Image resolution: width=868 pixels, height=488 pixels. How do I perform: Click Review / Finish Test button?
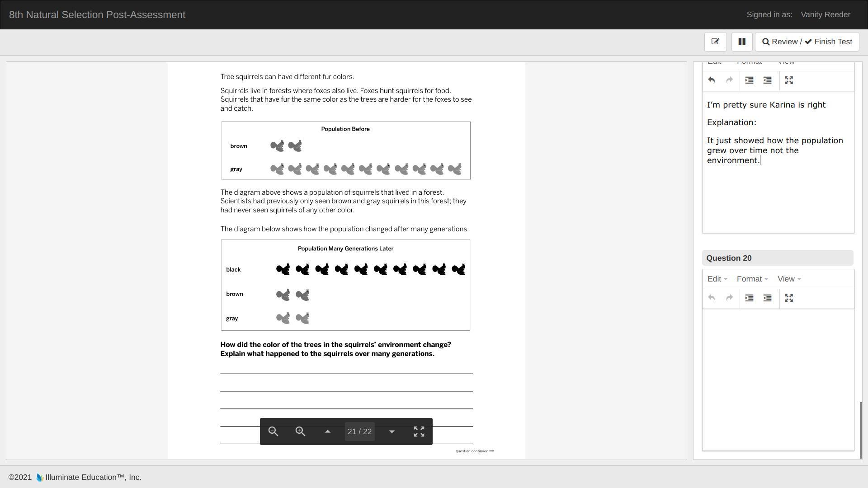tap(807, 42)
